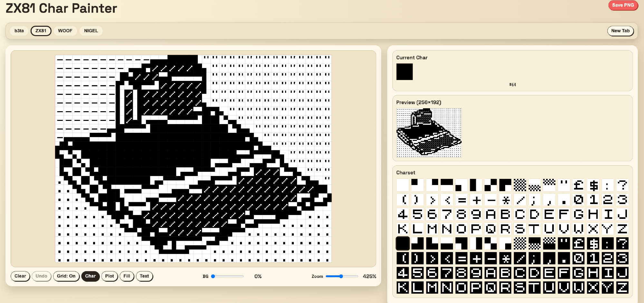644x303 pixels.
Task: Pick the non-inverted forward slash character
Action: (520, 200)
